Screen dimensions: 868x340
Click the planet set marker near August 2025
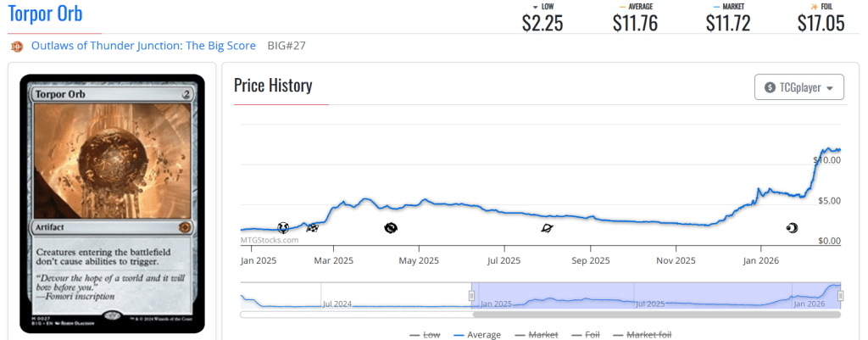[547, 227]
